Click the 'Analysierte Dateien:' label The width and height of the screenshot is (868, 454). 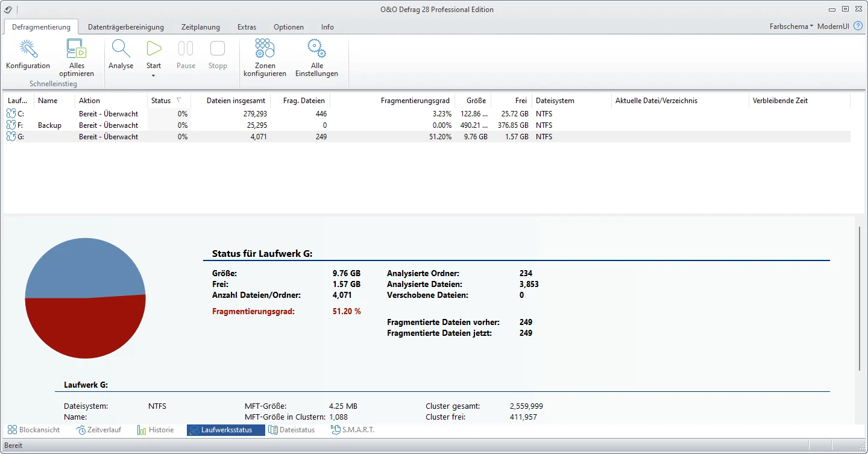424,284
